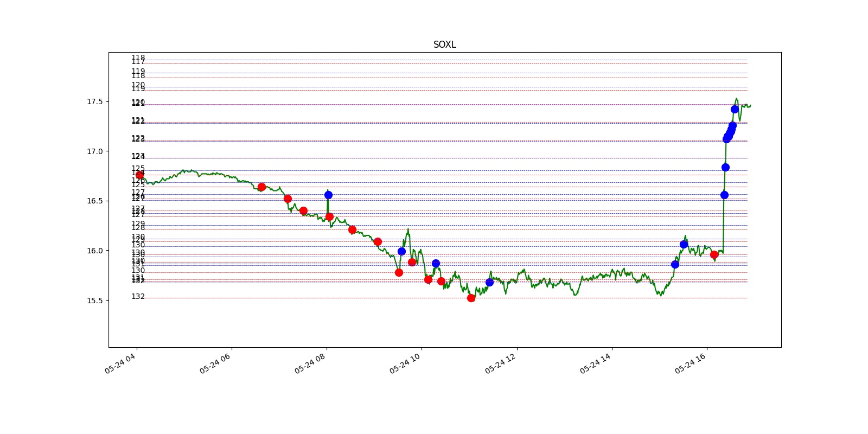Select the 15.5 y-axis tick label
Image resolution: width=868 pixels, height=434 pixels.
tap(94, 301)
